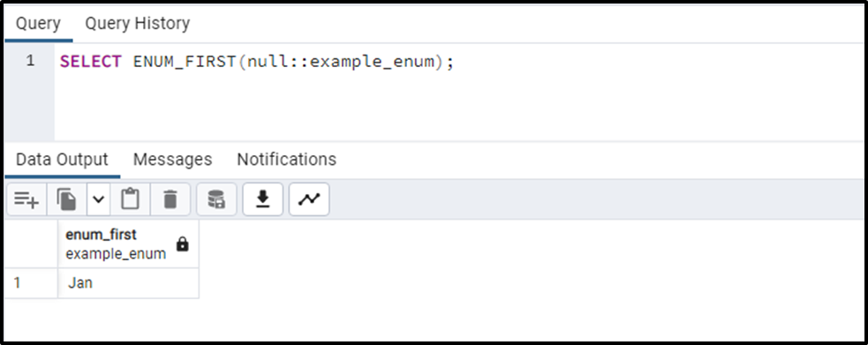Switch to the Query History tab
The width and height of the screenshot is (868, 345).
pos(137,23)
